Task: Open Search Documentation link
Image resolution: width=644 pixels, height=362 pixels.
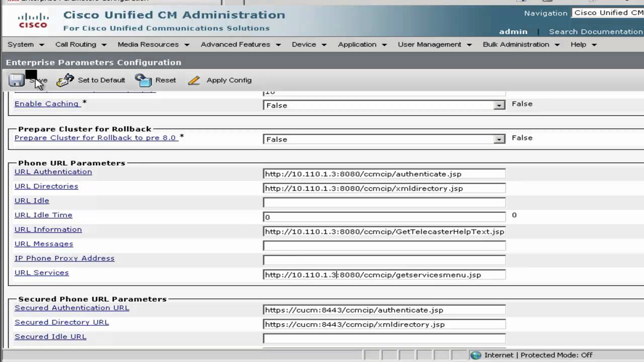Action: [x=596, y=31]
